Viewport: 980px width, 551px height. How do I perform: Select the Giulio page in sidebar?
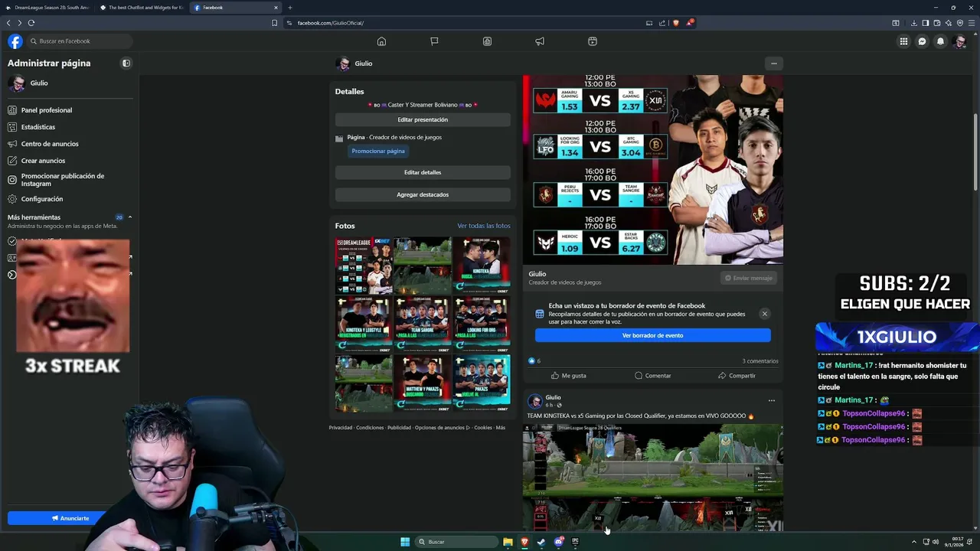pos(69,83)
